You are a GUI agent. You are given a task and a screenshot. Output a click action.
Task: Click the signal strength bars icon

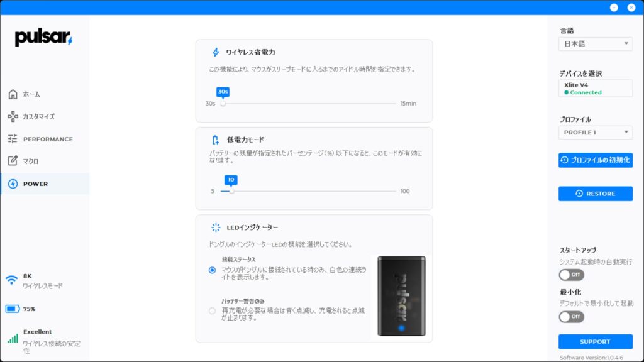[13, 338]
